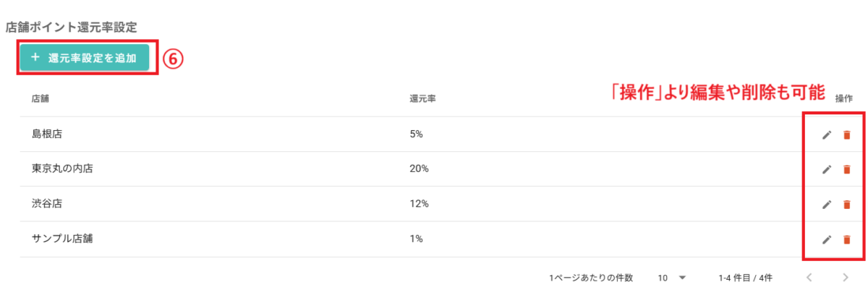Delete the 東京丸の内店 entry
The height and width of the screenshot is (290, 868).
(846, 169)
